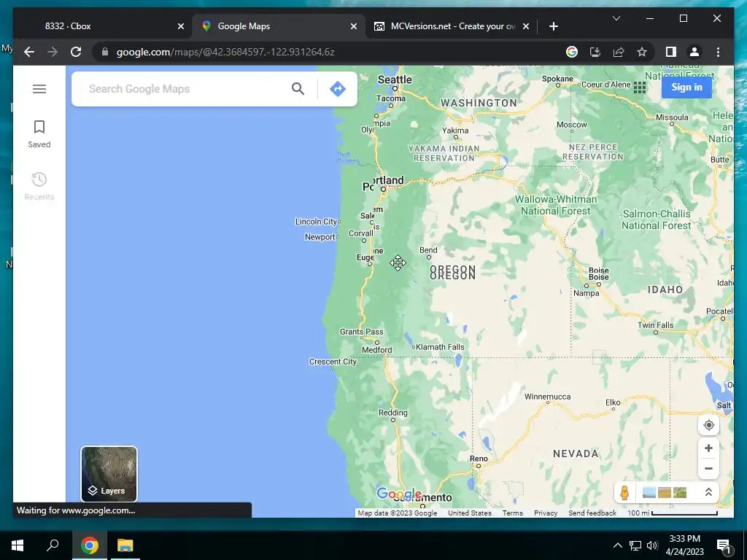
Task: Go forward with the browser forward arrow
Action: 53,52
